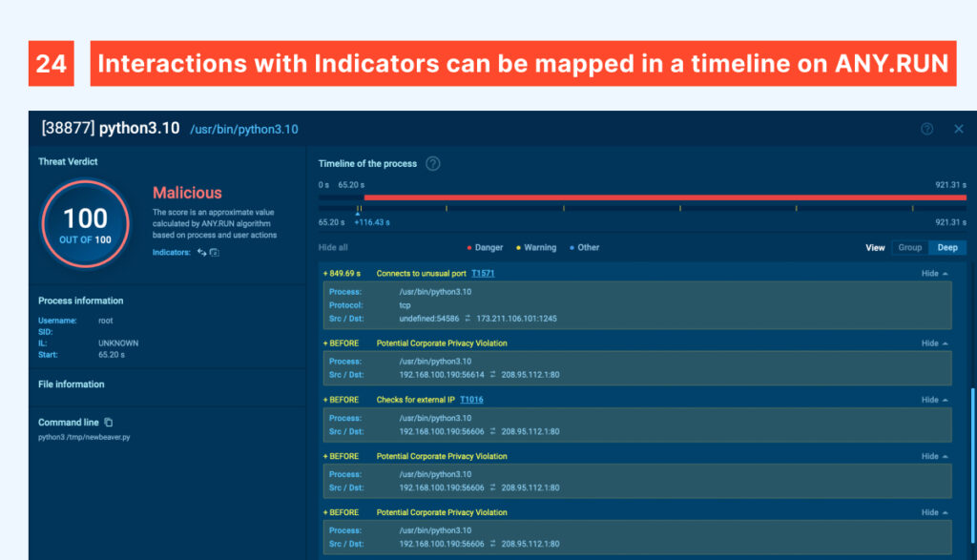The width and height of the screenshot is (977, 560).
Task: Click Hide all above the event list
Action: pyautogui.click(x=334, y=247)
